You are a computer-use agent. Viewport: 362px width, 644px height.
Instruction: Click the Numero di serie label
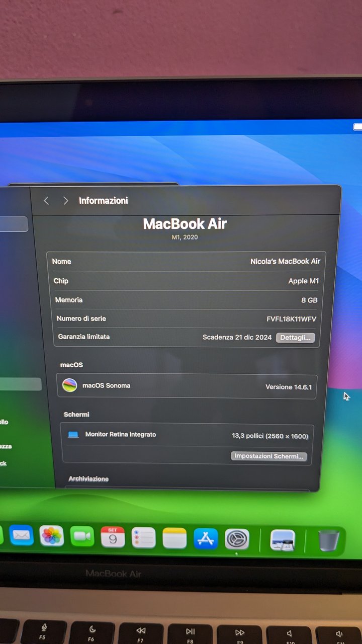tap(81, 318)
